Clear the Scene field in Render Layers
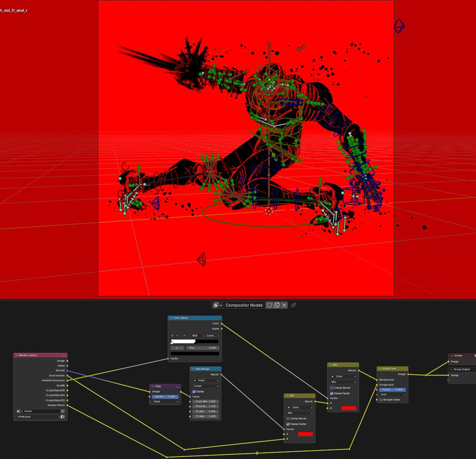This screenshot has height=459, width=476. pos(62,411)
